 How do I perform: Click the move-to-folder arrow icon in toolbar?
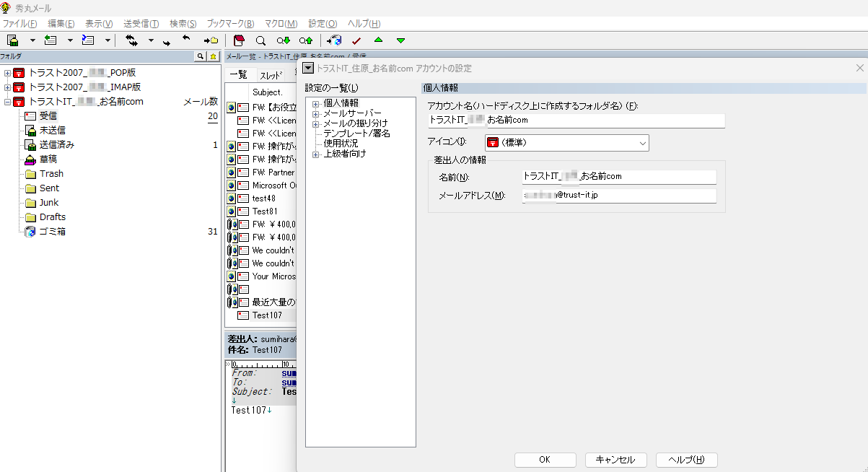point(211,40)
